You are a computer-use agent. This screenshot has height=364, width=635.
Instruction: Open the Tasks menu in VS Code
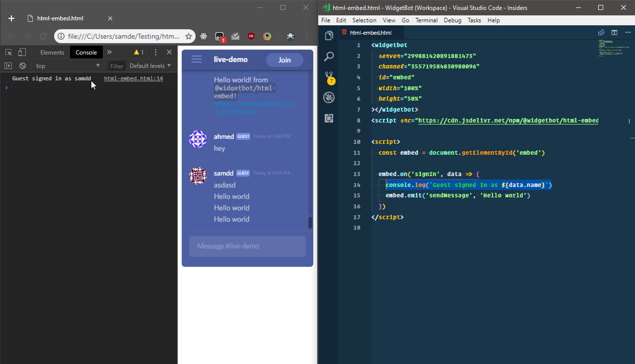[475, 20]
